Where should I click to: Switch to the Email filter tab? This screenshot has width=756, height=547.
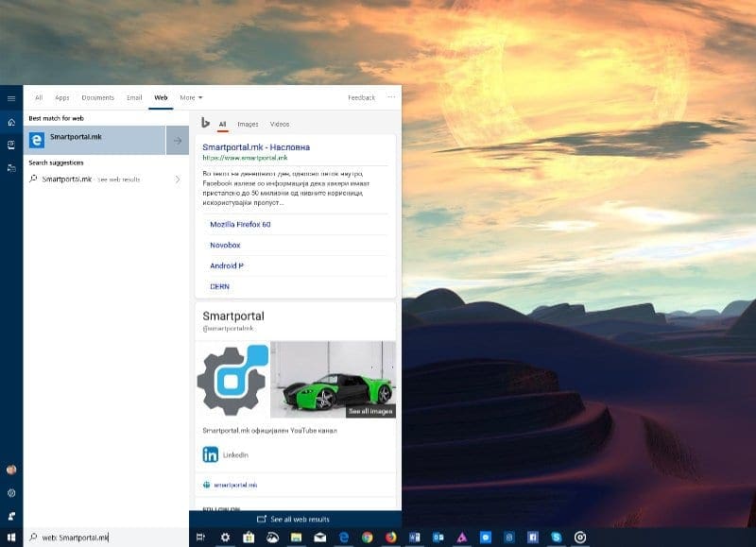[134, 98]
